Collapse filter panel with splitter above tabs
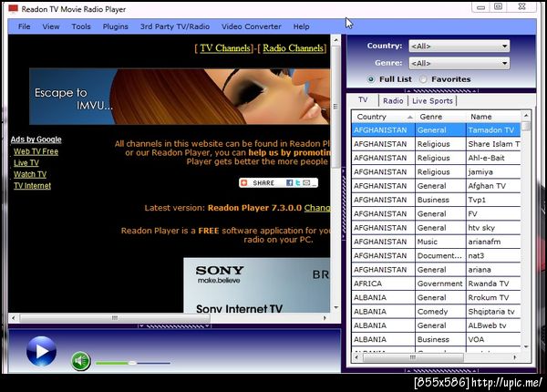Image resolution: width=547 pixels, height=392 pixels. tap(441, 90)
